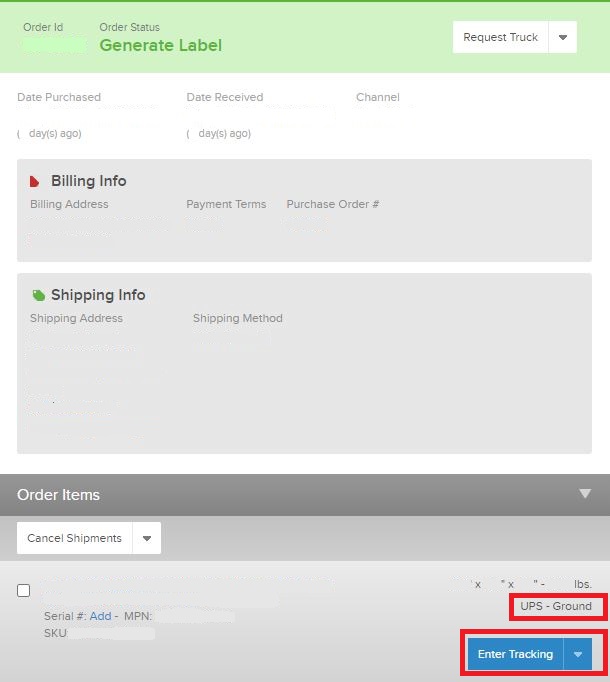The width and height of the screenshot is (610, 682).
Task: Click the Billing Info heading
Action: [x=89, y=181]
